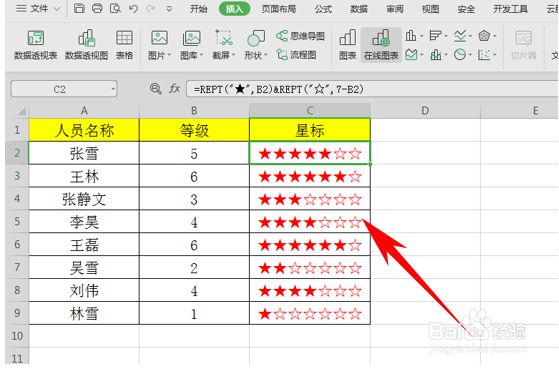Redo the last action
Screen dimensions: 559x368
[x=151, y=9]
